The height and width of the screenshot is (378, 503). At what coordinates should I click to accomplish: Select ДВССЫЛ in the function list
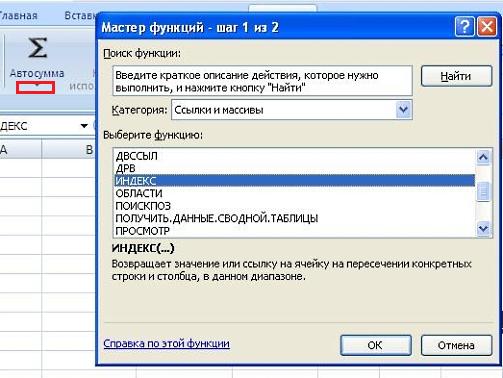(137, 156)
